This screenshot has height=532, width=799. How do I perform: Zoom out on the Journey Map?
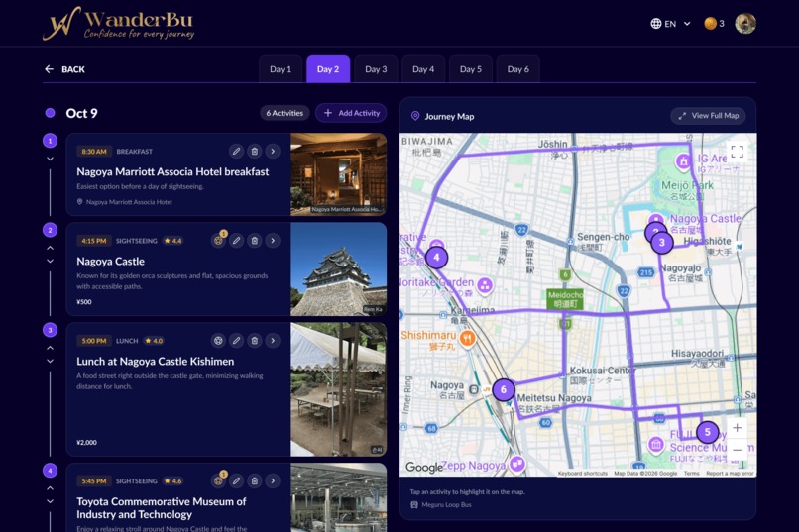pos(737,450)
